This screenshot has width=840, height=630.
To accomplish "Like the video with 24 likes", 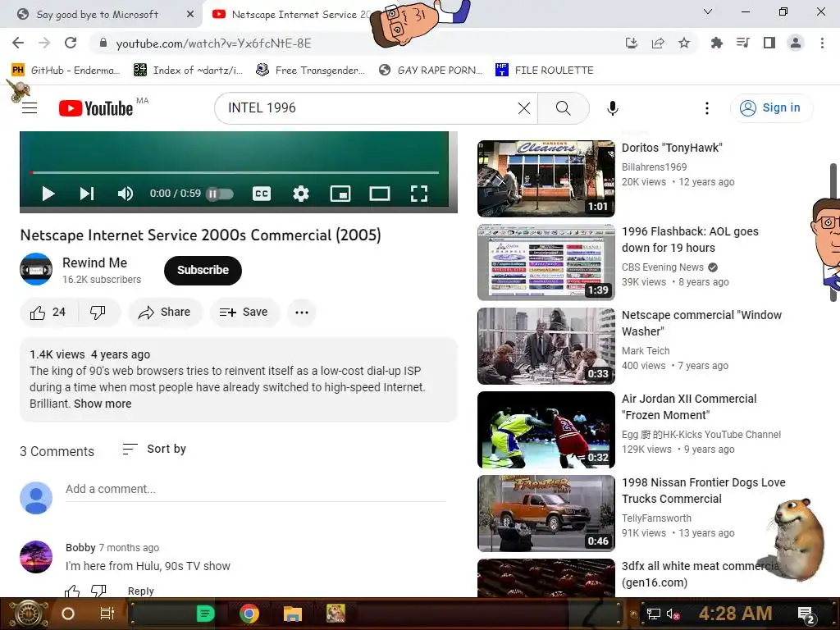I will tap(48, 313).
